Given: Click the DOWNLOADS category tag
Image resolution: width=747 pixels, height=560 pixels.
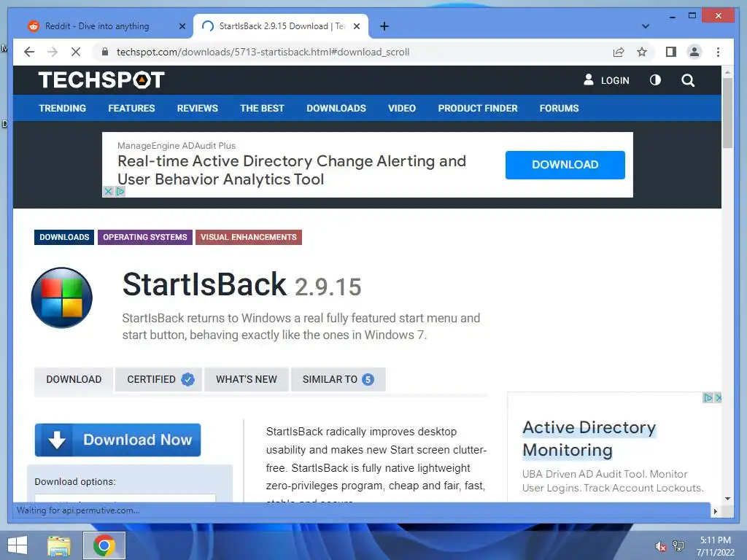Looking at the screenshot, I should pyautogui.click(x=64, y=237).
